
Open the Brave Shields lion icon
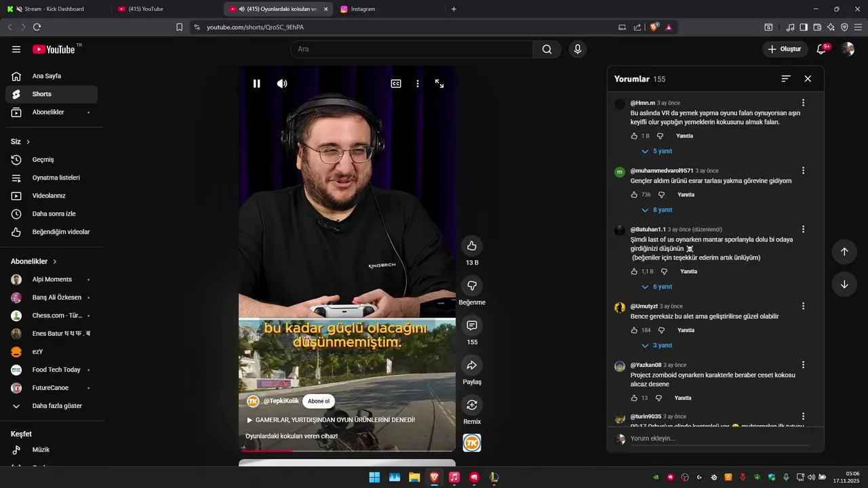[654, 27]
